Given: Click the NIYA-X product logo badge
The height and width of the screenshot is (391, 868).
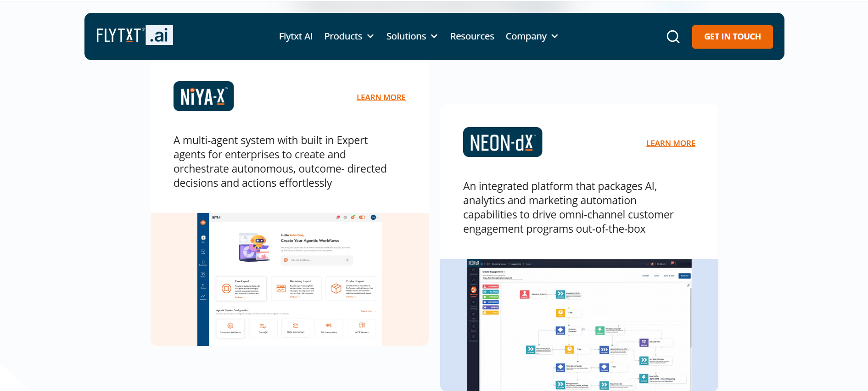Looking at the screenshot, I should click(203, 96).
